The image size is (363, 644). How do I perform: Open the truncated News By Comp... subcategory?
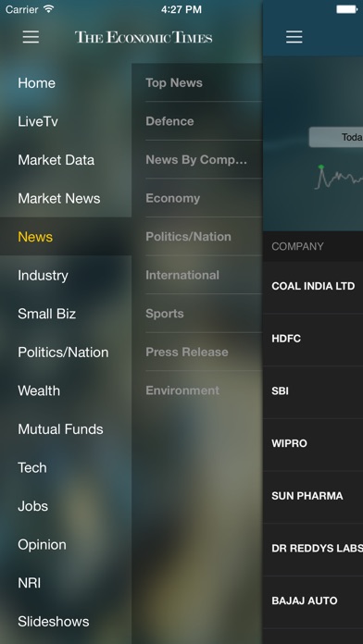click(x=197, y=160)
